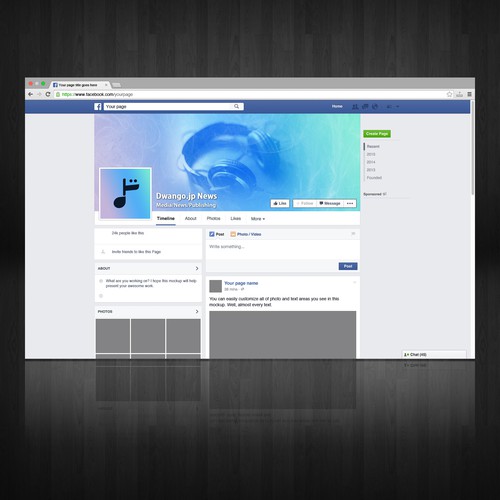Screen dimensions: 500x500
Task: Click the browser forward arrow
Action: (39, 94)
